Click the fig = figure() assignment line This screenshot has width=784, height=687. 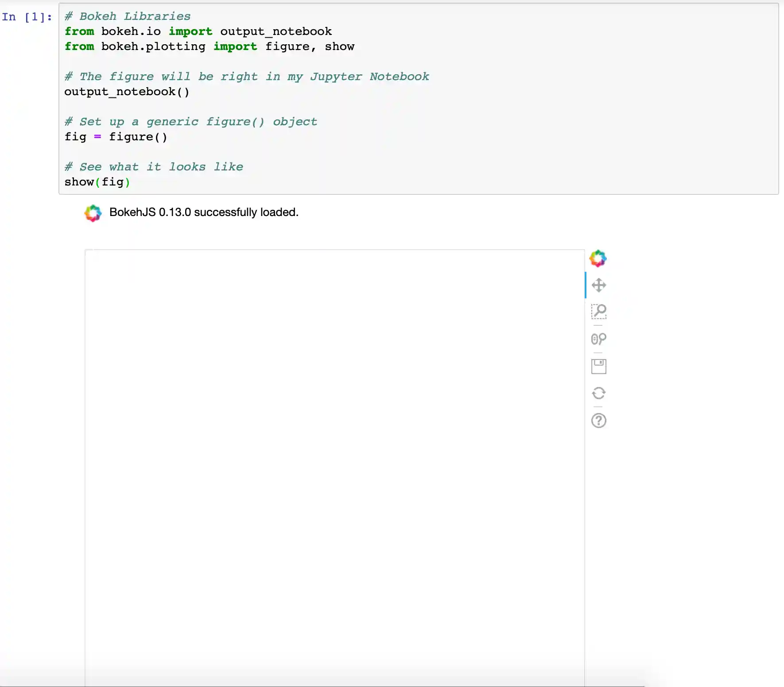tap(116, 137)
